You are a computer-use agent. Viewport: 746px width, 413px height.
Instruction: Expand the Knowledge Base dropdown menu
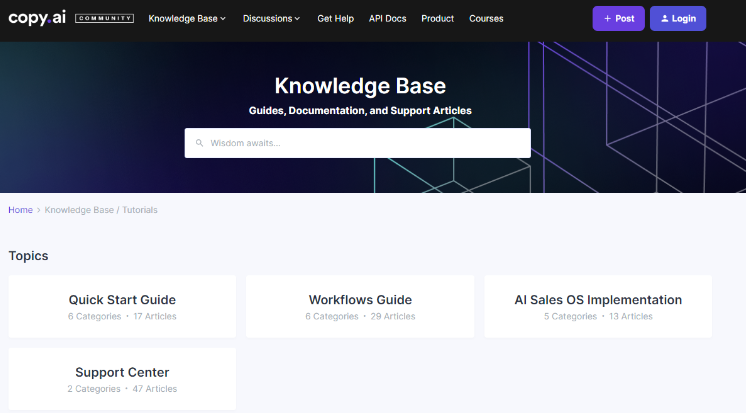click(x=187, y=18)
